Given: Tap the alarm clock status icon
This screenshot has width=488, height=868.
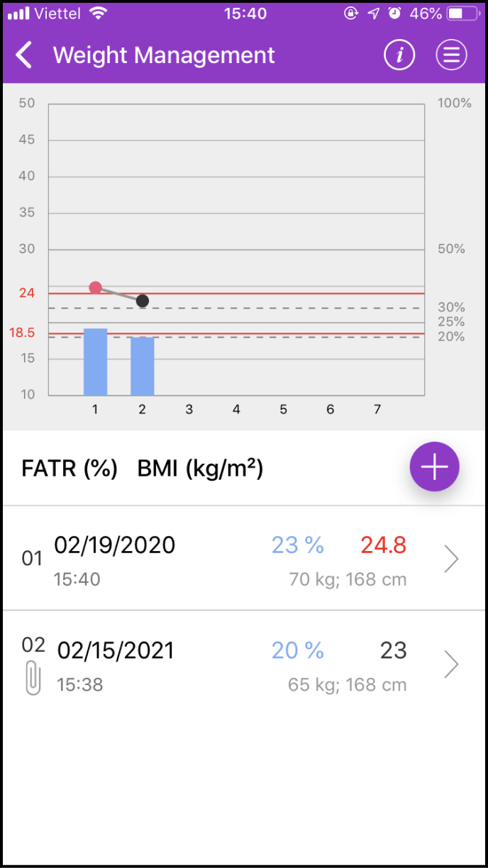Looking at the screenshot, I should coord(394,13).
